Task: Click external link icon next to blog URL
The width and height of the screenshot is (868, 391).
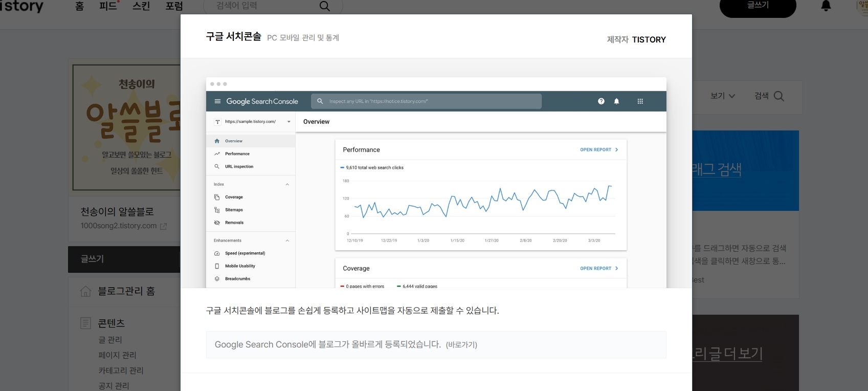Action: point(163,226)
